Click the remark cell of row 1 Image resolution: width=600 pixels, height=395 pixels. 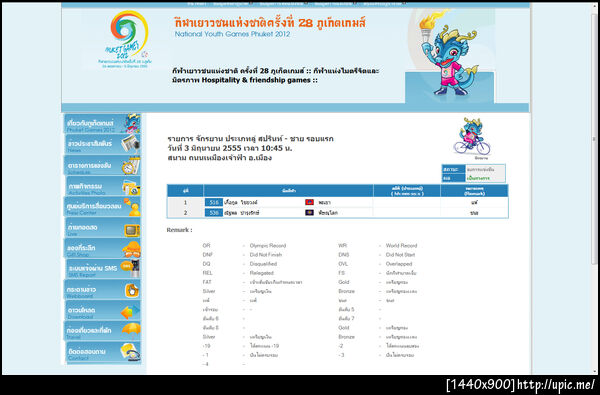474,202
